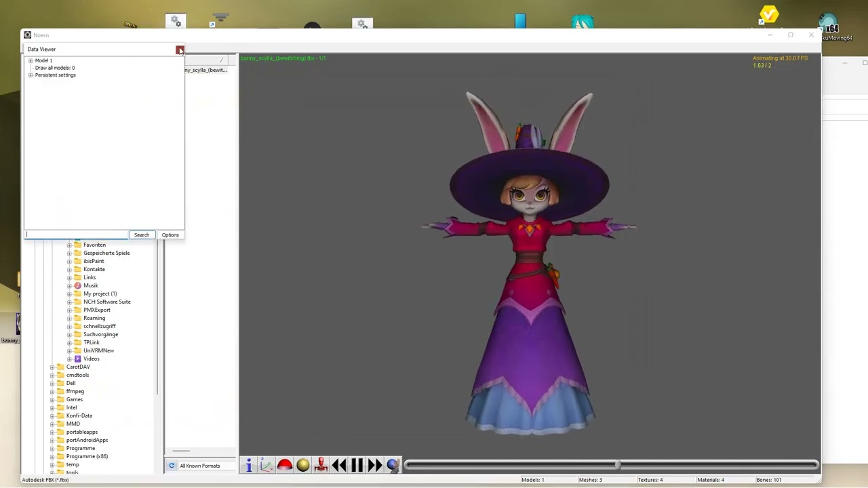Click the Materials: 4 status entry

point(711,480)
